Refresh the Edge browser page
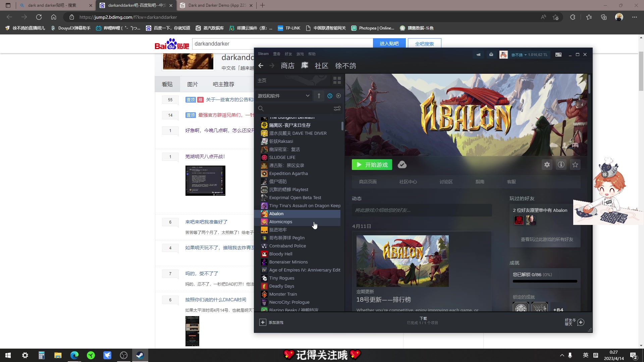 pyautogui.click(x=39, y=17)
